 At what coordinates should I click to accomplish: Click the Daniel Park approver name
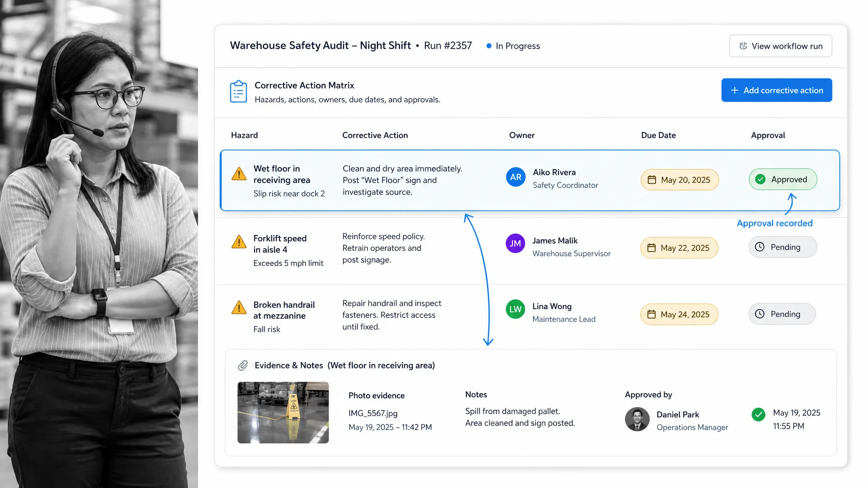678,415
